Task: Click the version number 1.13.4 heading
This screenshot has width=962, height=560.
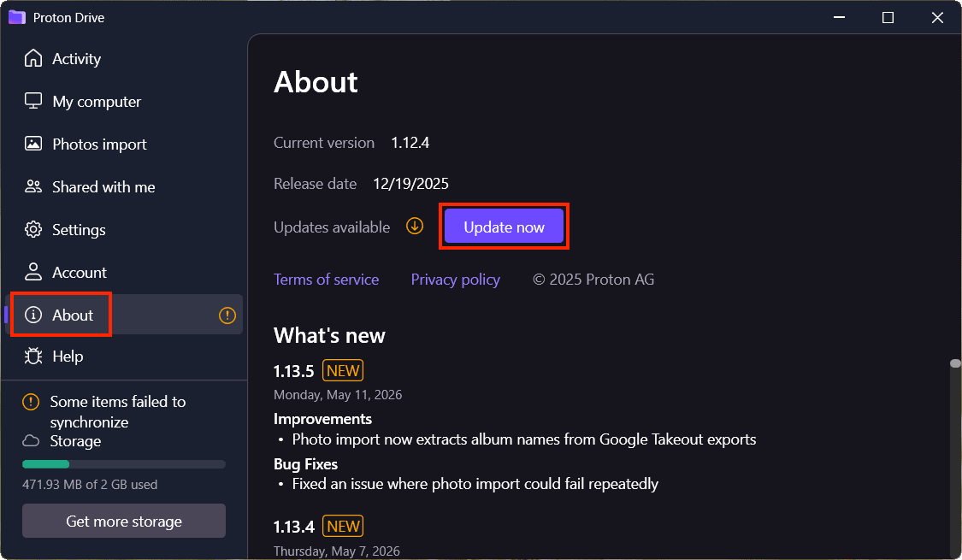Action: (294, 527)
